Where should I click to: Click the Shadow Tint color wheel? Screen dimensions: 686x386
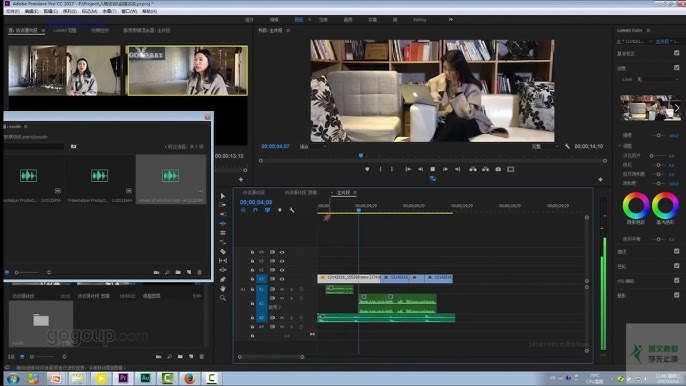coord(636,206)
